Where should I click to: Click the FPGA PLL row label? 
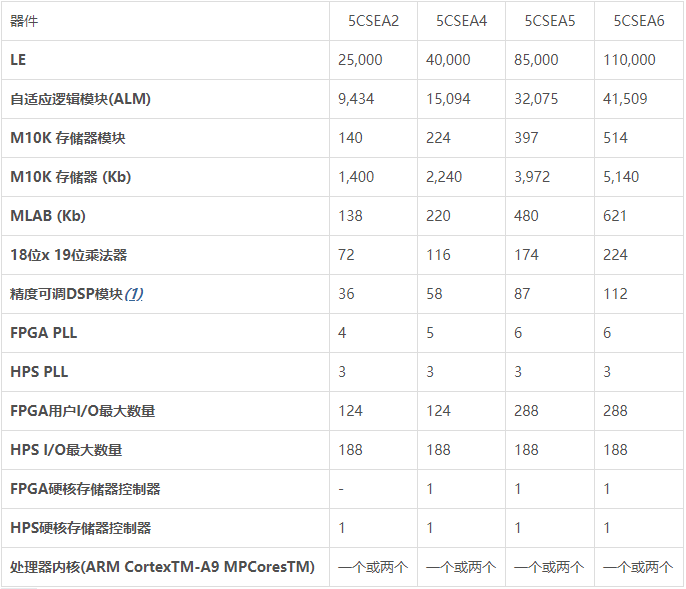[43, 333]
